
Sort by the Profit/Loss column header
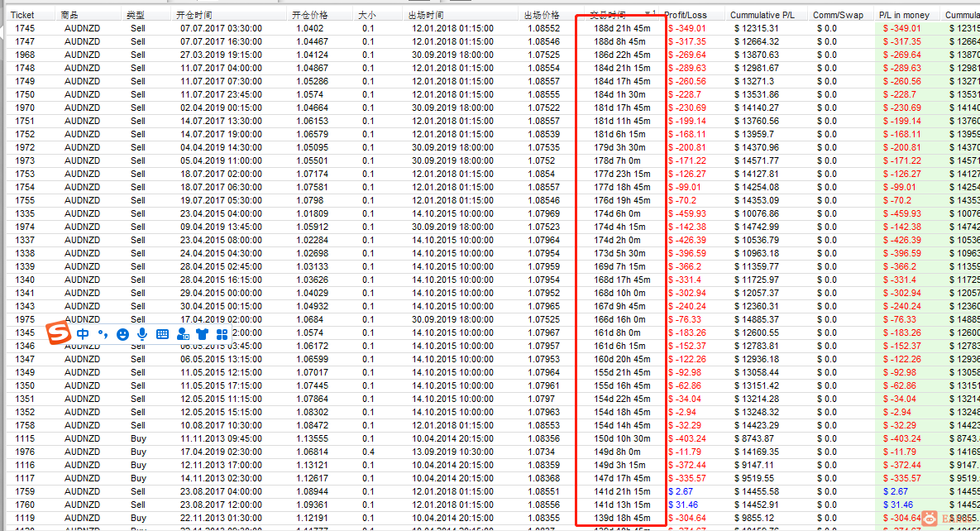tap(686, 14)
